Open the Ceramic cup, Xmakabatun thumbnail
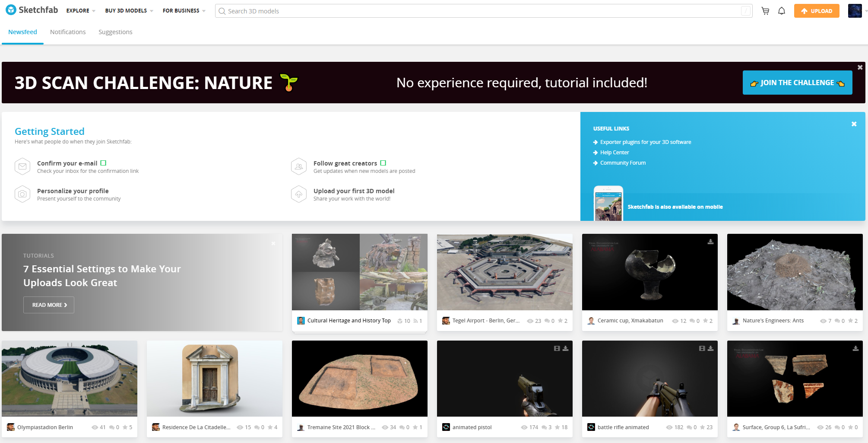This screenshot has width=868, height=443. pos(650,272)
